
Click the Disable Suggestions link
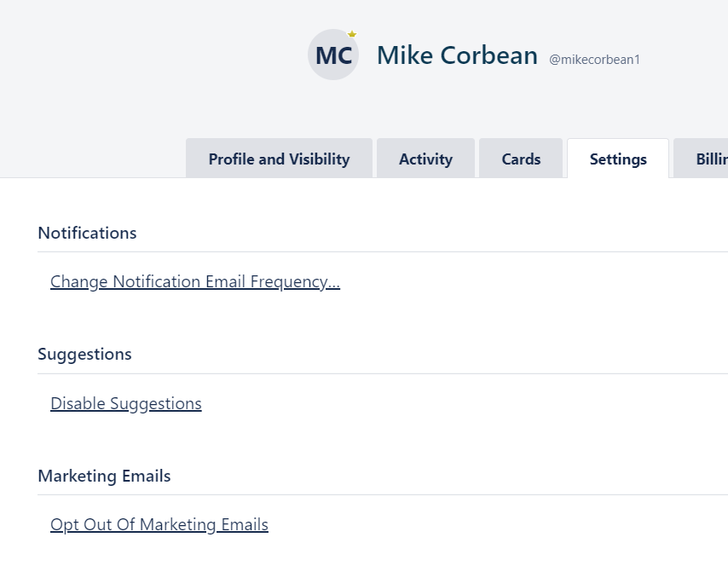coord(126,403)
